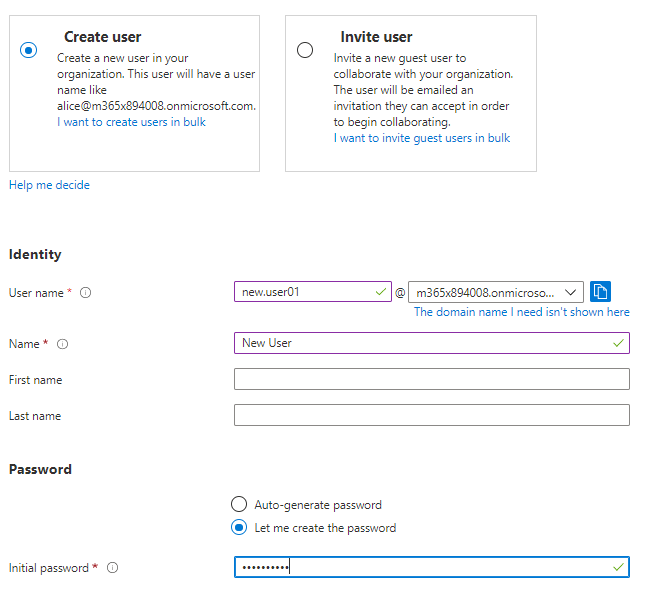
Task: Click the First name text box
Action: coord(431,379)
